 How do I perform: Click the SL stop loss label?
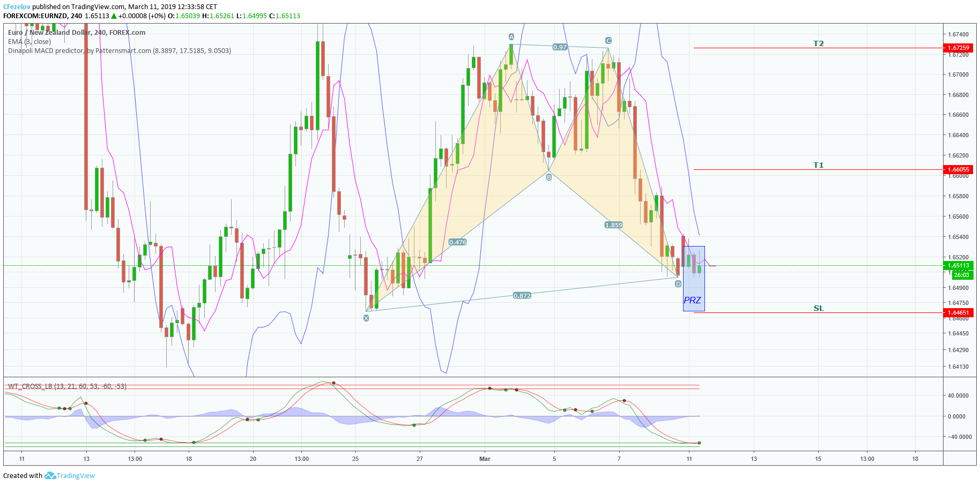819,308
